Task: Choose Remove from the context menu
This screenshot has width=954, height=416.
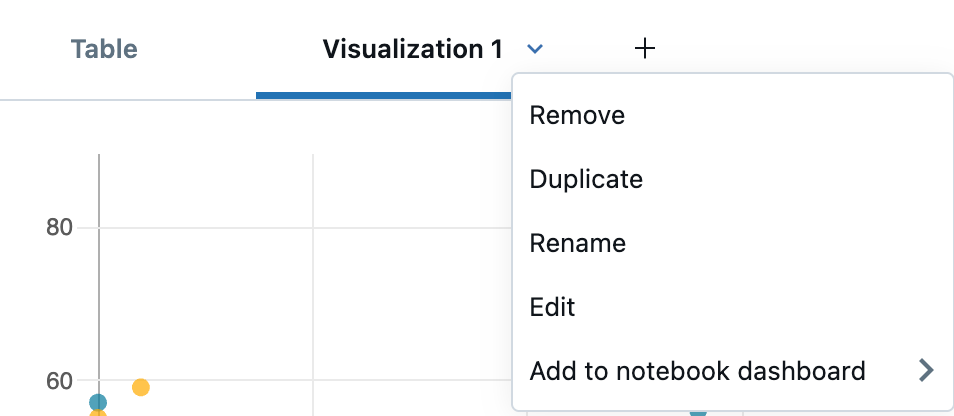Action: coord(577,115)
